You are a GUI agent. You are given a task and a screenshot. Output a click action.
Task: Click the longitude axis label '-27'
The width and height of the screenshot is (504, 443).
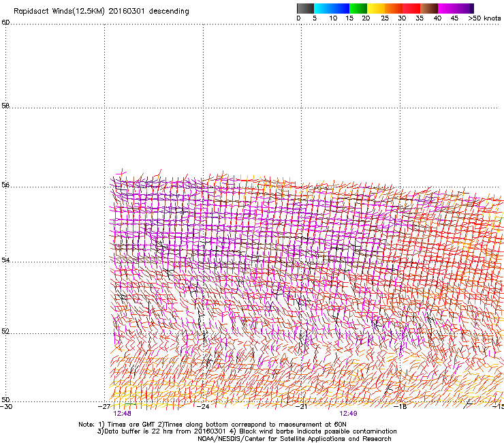coord(104,407)
